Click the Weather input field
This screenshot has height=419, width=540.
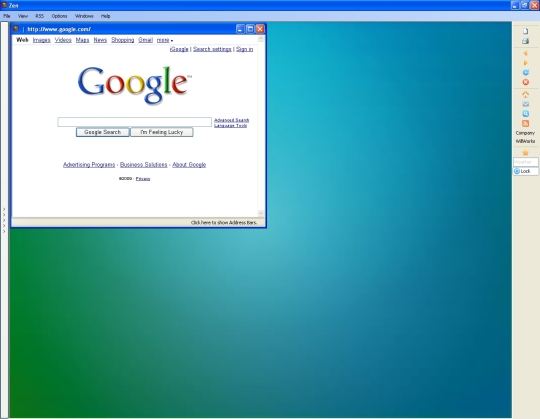(x=526, y=162)
